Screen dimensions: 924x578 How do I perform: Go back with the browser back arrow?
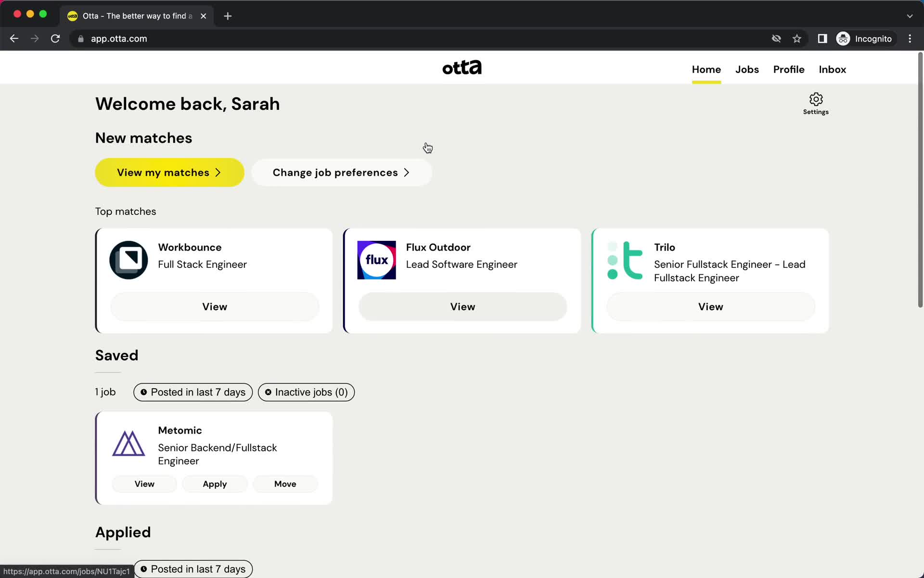coord(14,39)
